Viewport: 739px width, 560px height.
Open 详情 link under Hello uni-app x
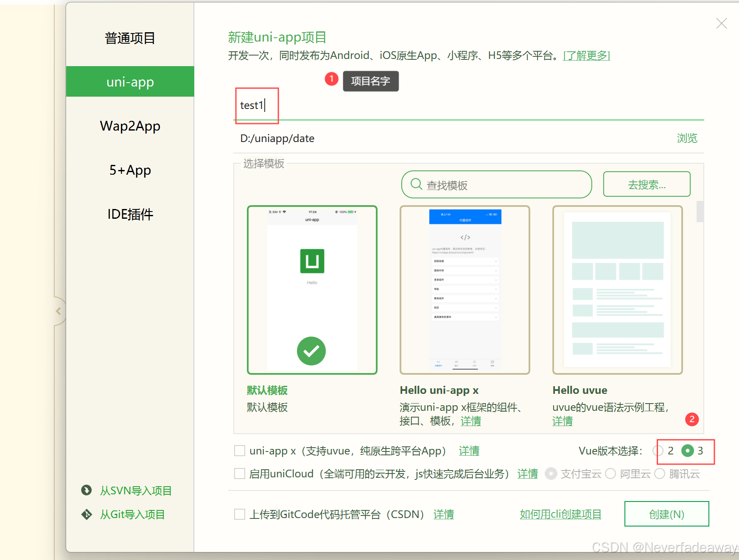(471, 421)
